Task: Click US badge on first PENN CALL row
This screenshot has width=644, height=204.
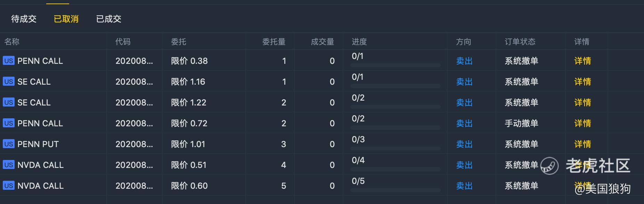Action: (9, 61)
